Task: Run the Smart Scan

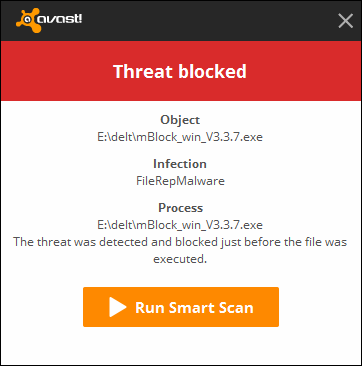Action: (181, 307)
